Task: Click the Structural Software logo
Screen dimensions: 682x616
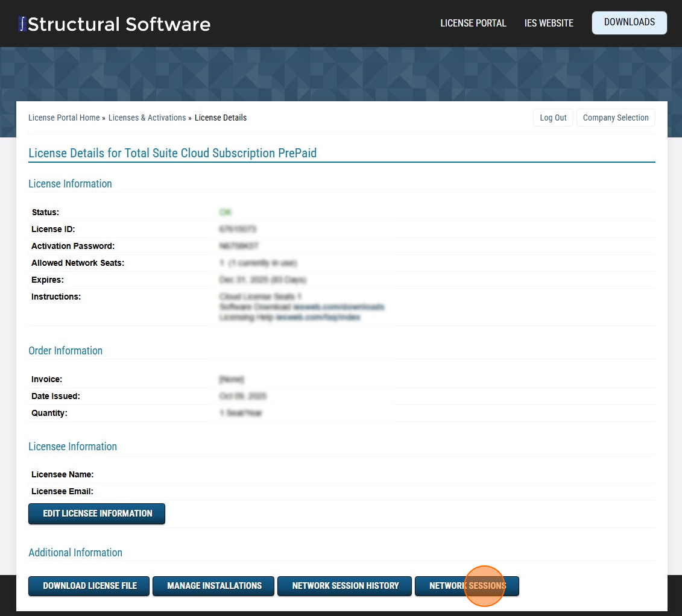Action: point(115,24)
